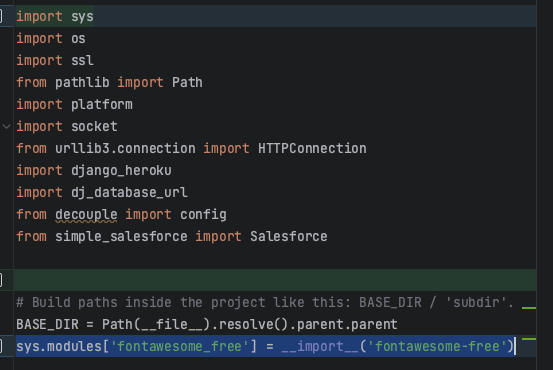Screen dimensions: 553x370
Task: Click the urllib3.connection module path
Action: [x=125, y=148]
